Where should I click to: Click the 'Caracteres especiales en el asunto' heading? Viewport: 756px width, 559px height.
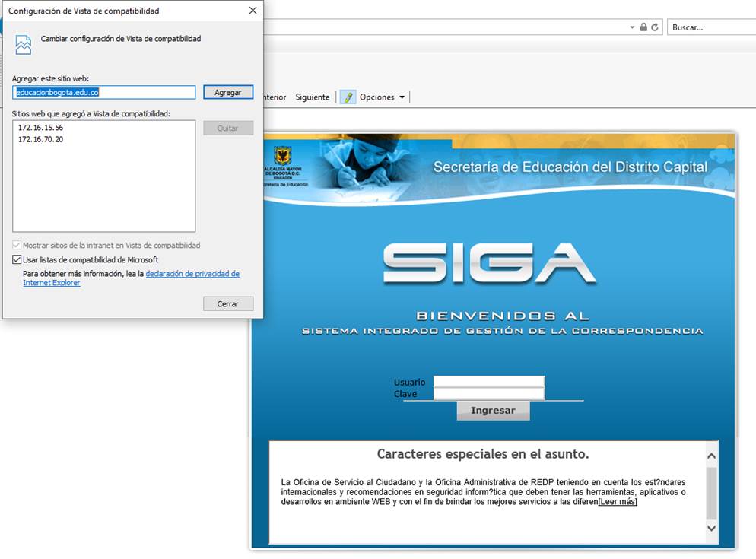point(483,454)
